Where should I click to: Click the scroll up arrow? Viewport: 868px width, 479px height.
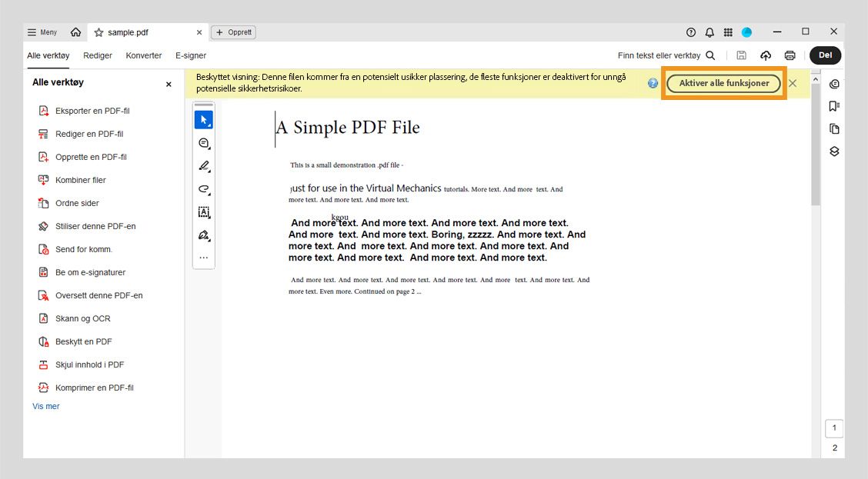click(x=816, y=79)
